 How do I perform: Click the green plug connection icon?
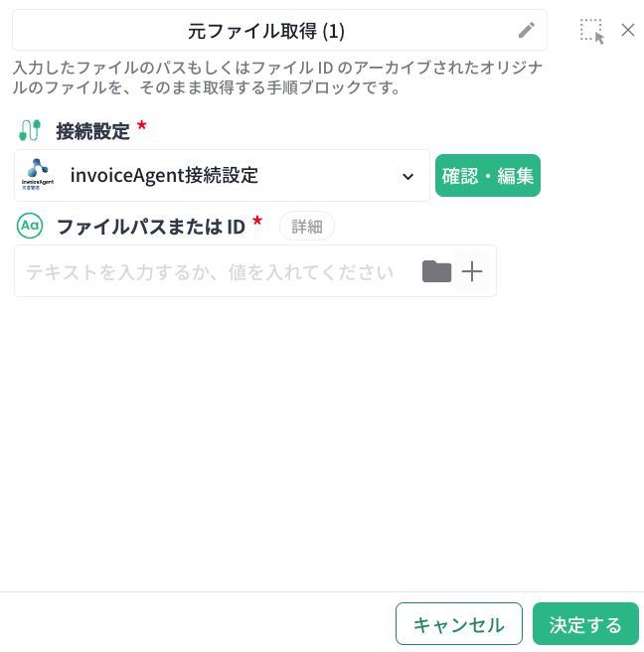coord(30,130)
